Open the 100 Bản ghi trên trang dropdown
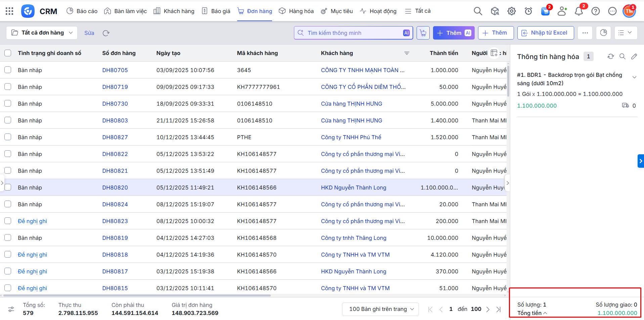644x320 pixels. pyautogui.click(x=380, y=309)
